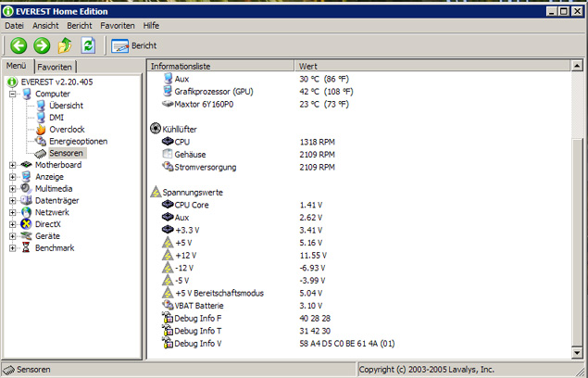Click the Multimedia speaker icon
This screenshot has height=378, width=588.
(x=26, y=188)
